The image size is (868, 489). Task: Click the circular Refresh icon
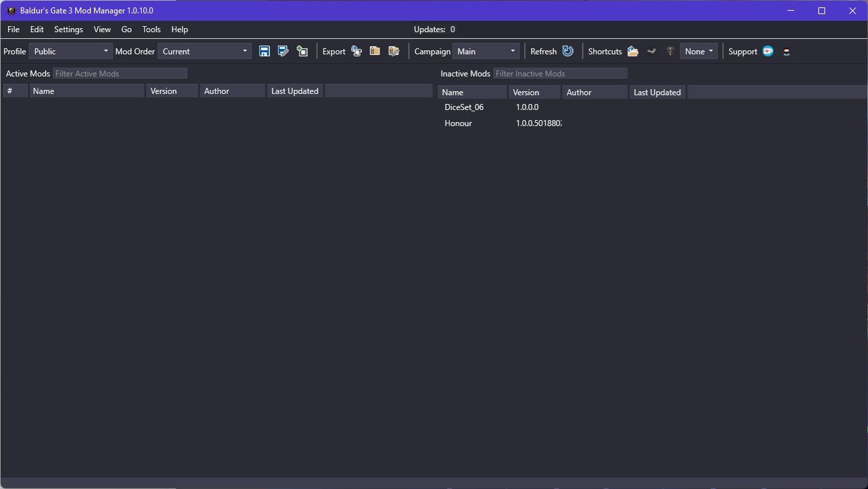pyautogui.click(x=568, y=51)
